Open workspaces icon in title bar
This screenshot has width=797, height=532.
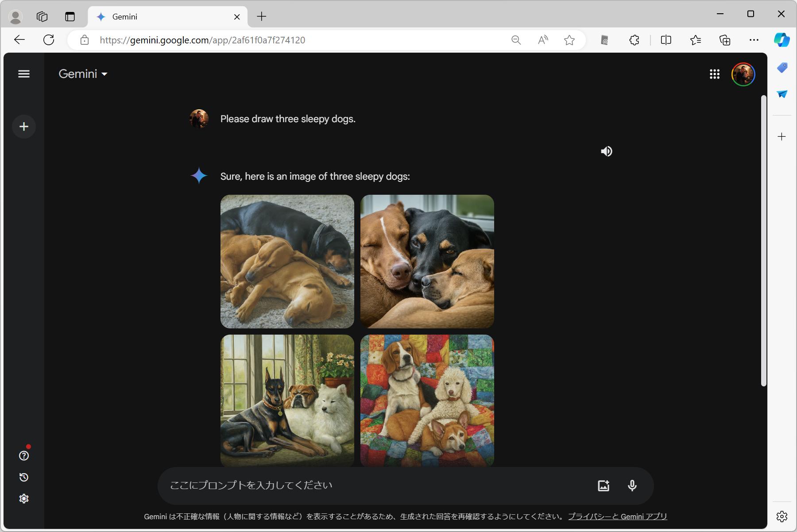42,17
